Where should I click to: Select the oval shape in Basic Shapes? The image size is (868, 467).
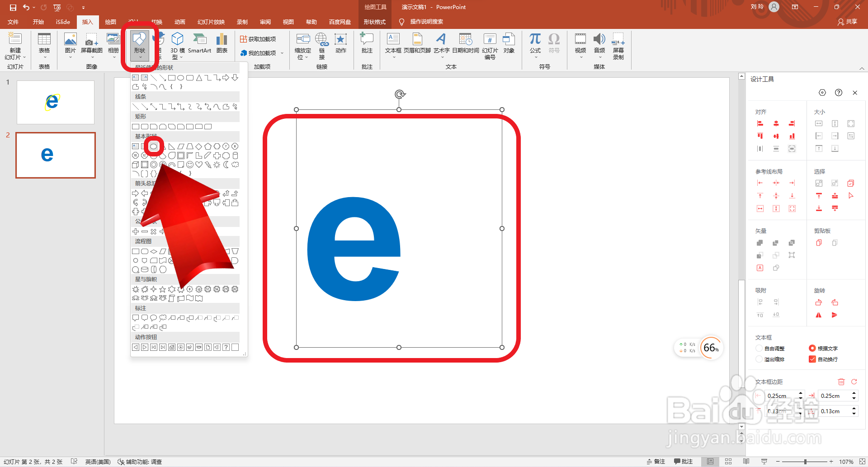[x=154, y=146]
